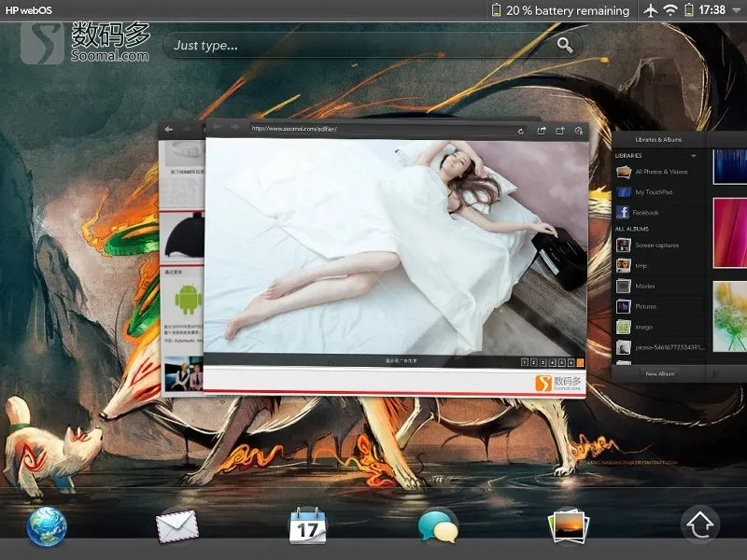This screenshot has width=747, height=560.
Task: Tap the image album thumbnail icon
Action: tap(623, 328)
